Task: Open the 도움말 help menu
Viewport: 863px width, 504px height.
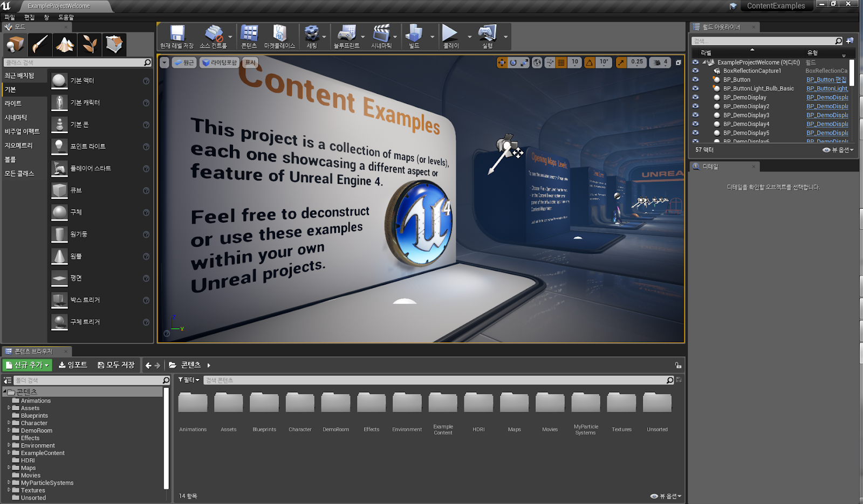Action: click(66, 17)
